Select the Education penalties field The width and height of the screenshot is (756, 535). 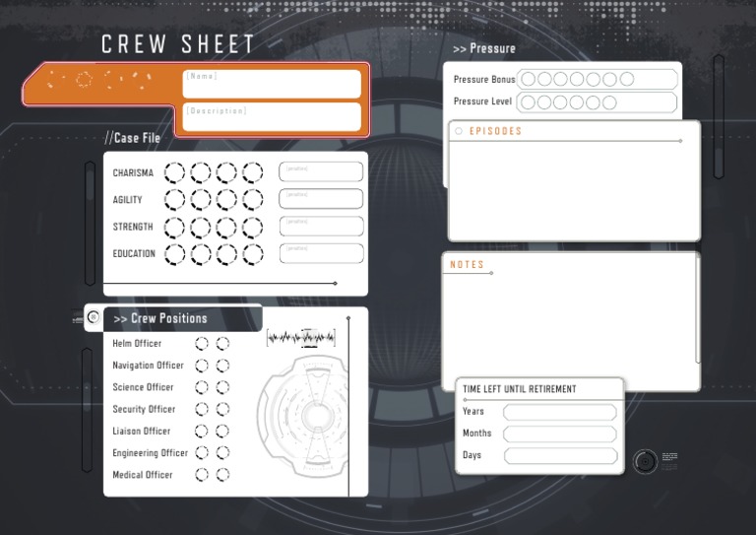[x=321, y=253]
